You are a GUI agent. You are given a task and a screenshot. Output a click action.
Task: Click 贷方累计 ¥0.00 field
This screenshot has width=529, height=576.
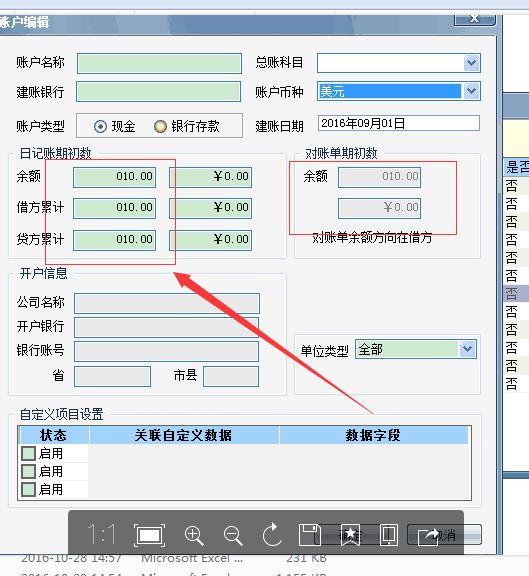(x=210, y=240)
